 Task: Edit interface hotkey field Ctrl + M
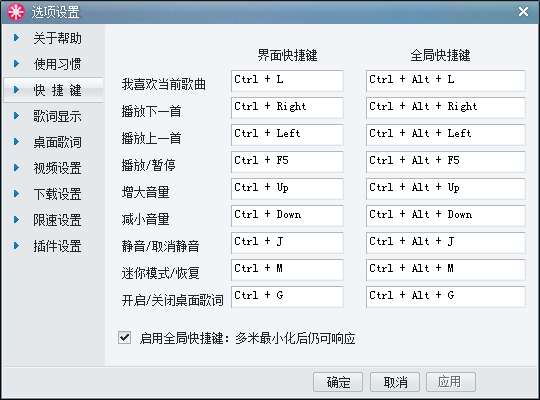(x=287, y=270)
